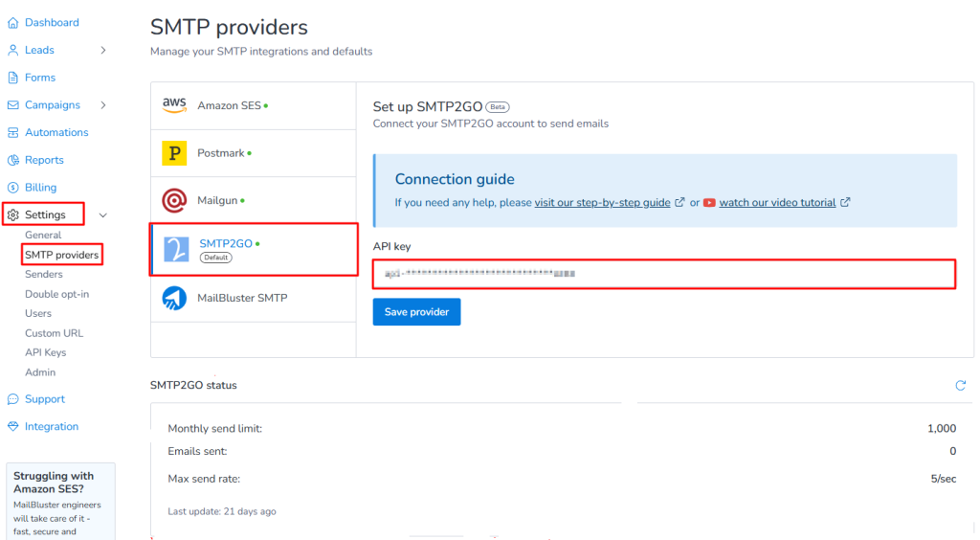Open the Support page
This screenshot has width=980, height=540.
tap(44, 399)
